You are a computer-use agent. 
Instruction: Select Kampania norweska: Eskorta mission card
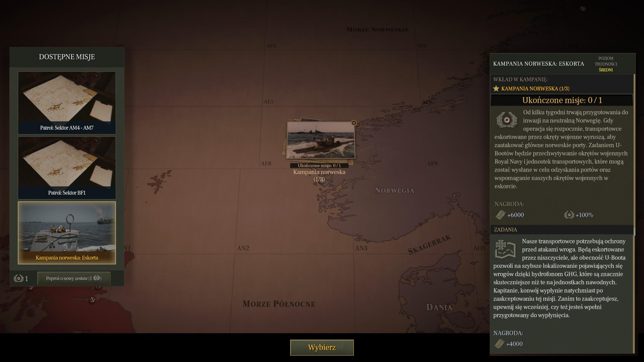(67, 233)
